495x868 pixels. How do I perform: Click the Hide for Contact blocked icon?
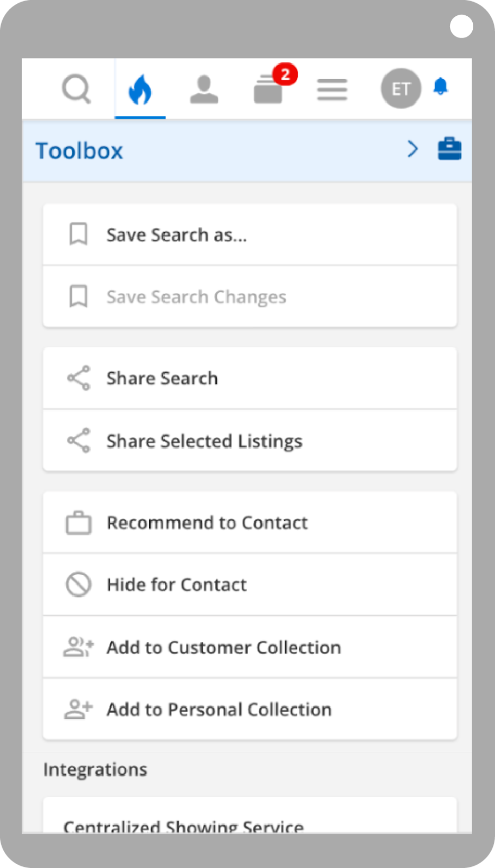(x=79, y=585)
